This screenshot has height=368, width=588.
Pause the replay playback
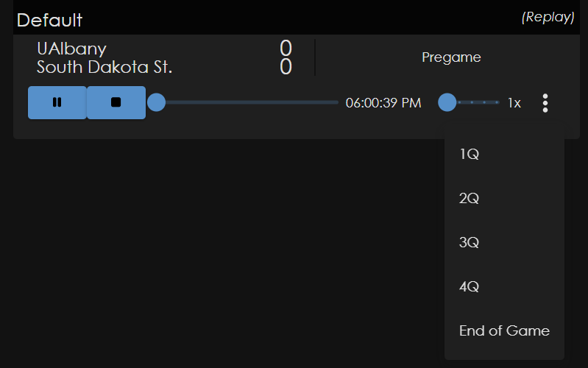point(57,102)
